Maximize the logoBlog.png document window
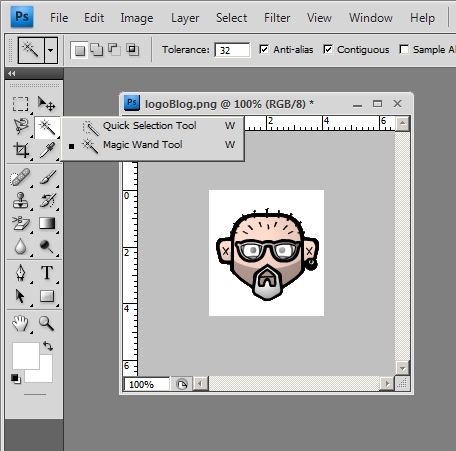Viewport: 456px width, 451px height. (x=377, y=104)
